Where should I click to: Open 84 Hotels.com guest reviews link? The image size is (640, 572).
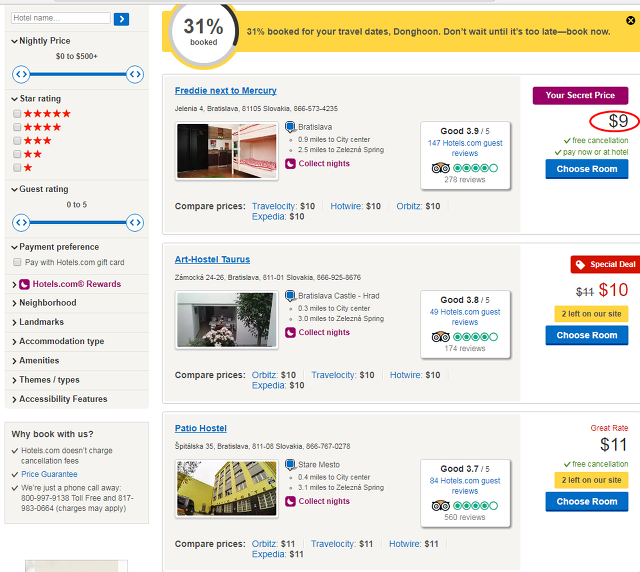[465, 486]
